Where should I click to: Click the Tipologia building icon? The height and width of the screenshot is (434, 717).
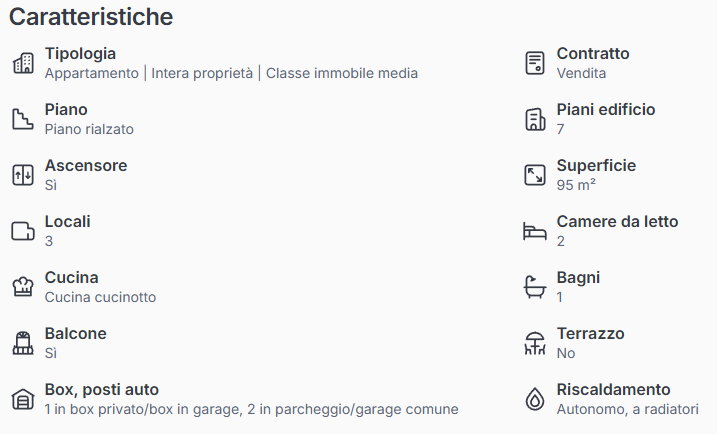22,64
